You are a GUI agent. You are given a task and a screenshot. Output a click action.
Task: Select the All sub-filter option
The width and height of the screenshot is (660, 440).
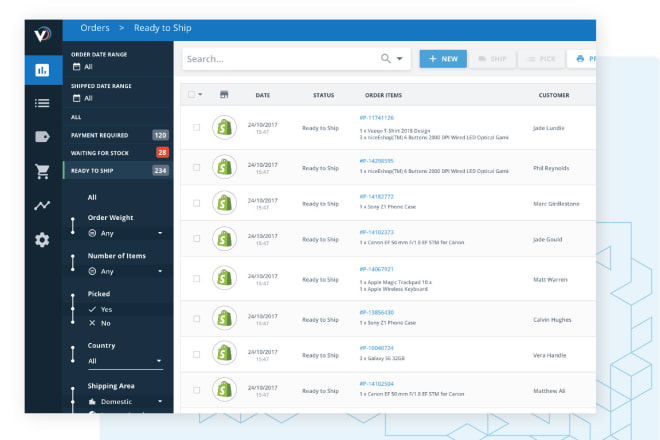[92, 197]
